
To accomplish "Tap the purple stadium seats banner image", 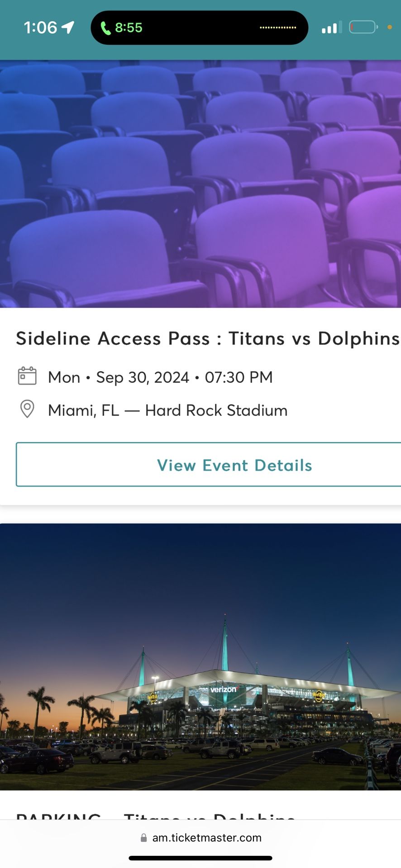I will 200,184.
